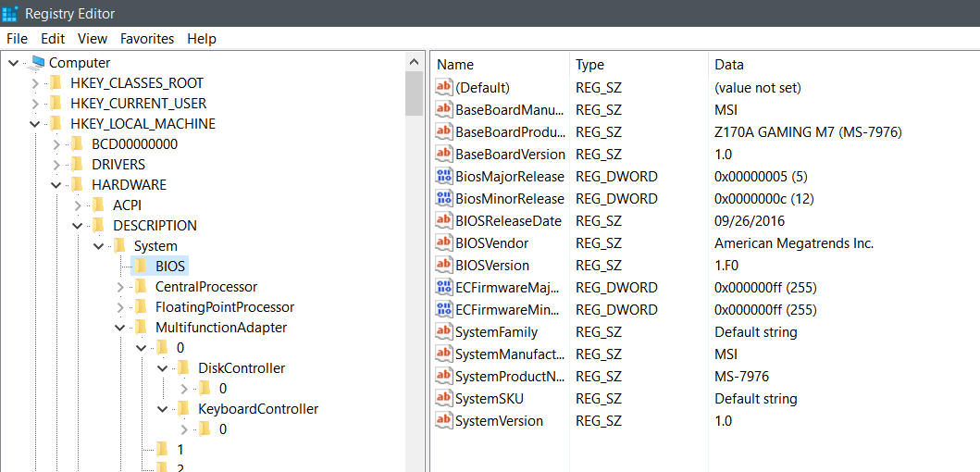Viewport: 980px width, 472px height.
Task: Click the HKEY_CLASSES_ROOT folder icon
Action: 56,82
